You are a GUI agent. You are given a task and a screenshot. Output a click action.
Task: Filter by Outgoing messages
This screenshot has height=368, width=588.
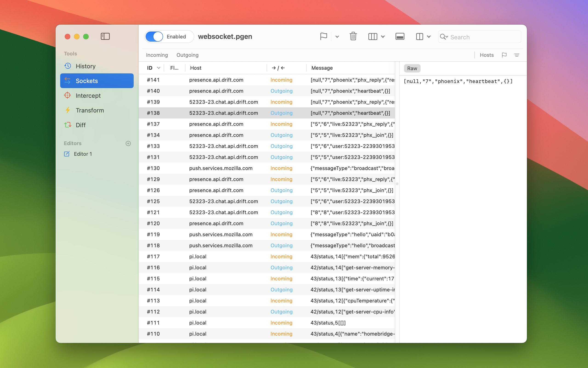coord(187,55)
